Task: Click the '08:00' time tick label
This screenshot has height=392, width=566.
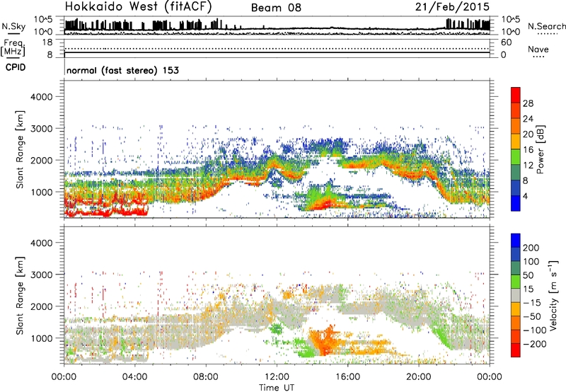Action: pos(206,376)
